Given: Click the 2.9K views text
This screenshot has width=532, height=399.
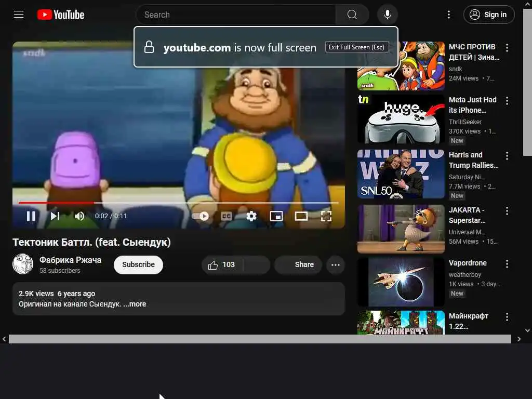Looking at the screenshot, I should [x=36, y=294].
